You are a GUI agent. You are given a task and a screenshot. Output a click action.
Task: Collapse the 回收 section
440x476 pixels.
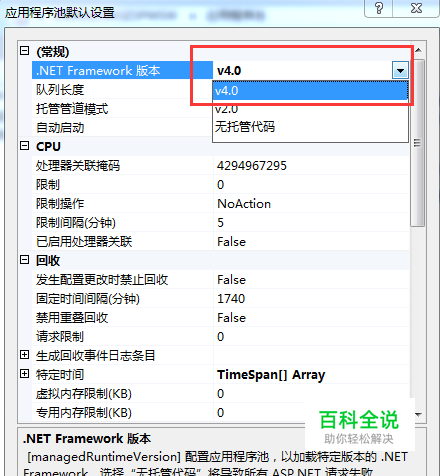pyautogui.click(x=25, y=260)
